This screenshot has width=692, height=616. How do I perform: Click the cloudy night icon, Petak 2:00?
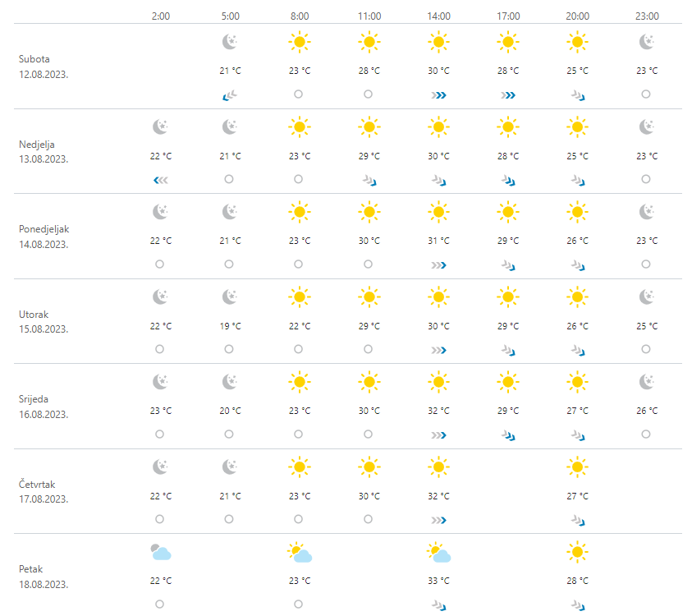[x=161, y=553]
